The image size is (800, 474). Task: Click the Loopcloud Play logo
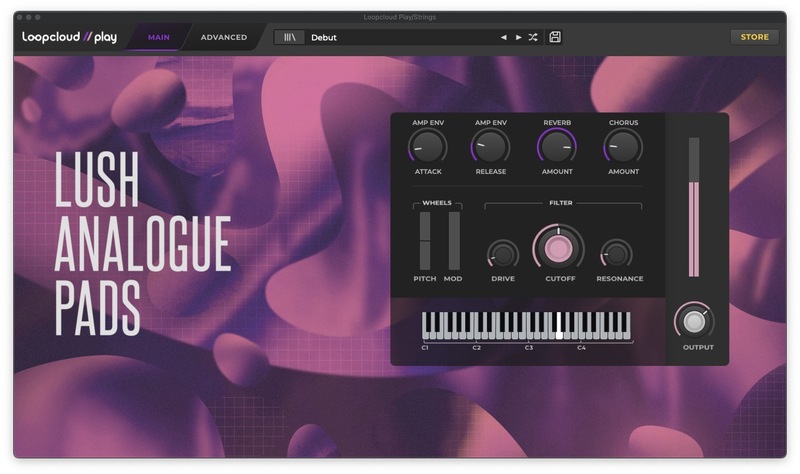pos(70,37)
